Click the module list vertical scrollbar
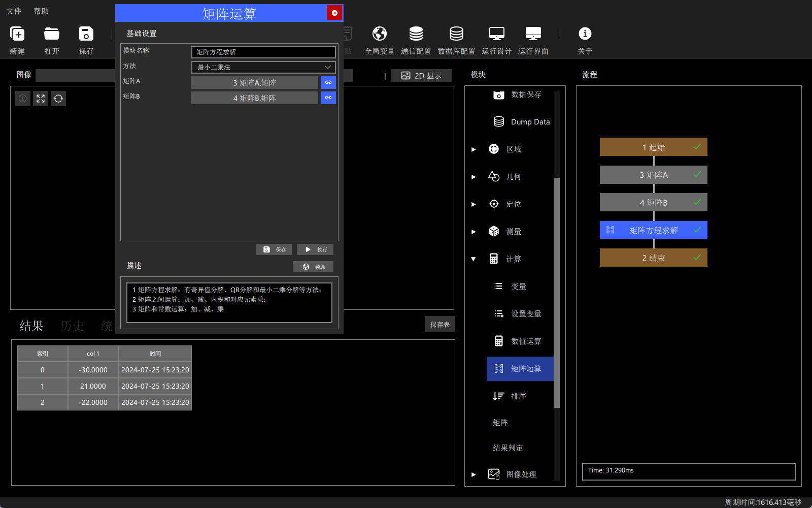Viewport: 812px width, 508px height. point(557,293)
